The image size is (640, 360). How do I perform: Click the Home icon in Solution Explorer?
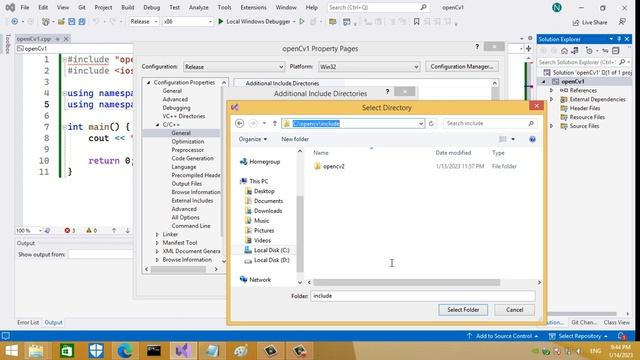click(564, 51)
